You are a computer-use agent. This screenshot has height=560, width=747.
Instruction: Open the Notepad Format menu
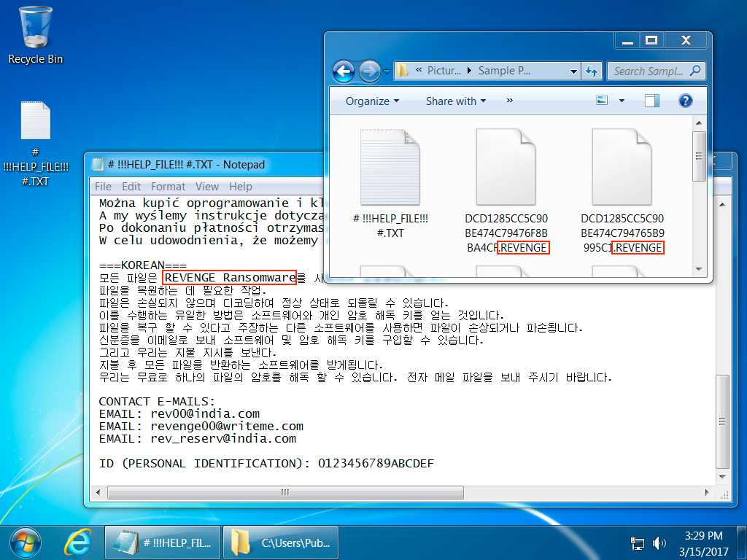pyautogui.click(x=168, y=187)
